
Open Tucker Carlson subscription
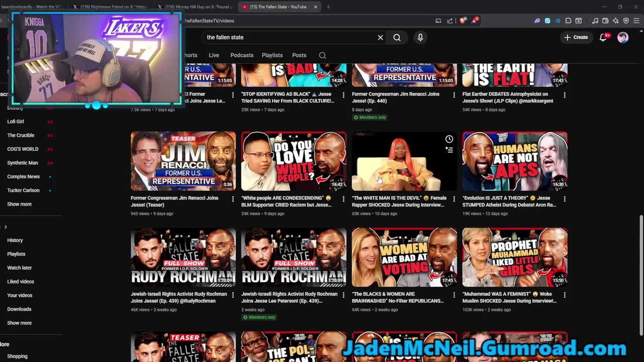23,190
